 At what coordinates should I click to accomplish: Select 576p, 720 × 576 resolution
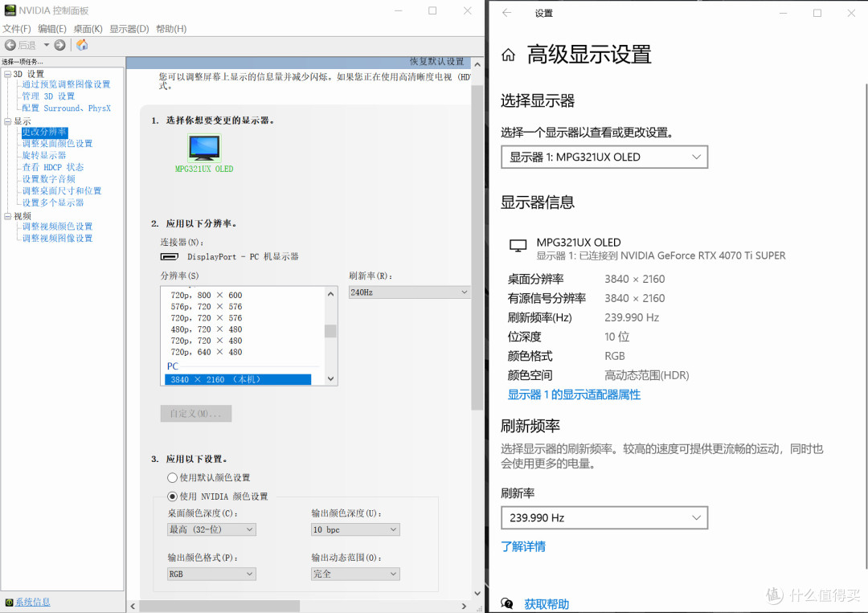[207, 307]
